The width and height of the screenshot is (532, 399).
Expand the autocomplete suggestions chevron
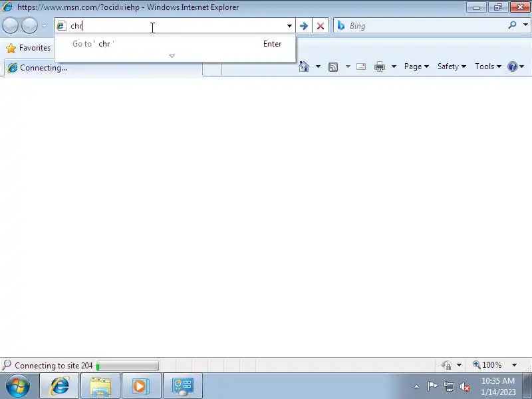click(172, 56)
